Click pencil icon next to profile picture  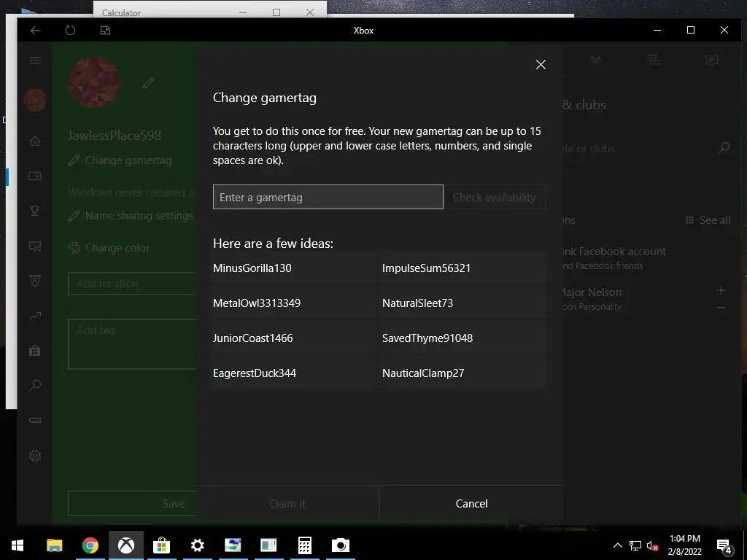click(148, 83)
